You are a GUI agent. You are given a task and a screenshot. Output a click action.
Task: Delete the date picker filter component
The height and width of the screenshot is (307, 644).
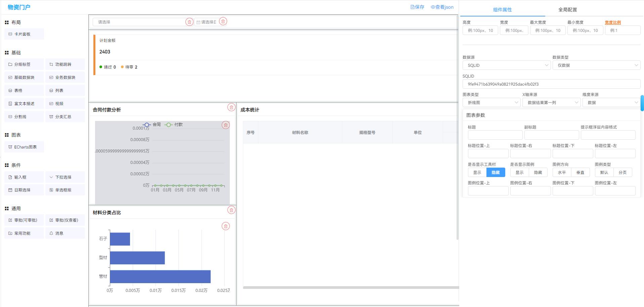(x=223, y=21)
